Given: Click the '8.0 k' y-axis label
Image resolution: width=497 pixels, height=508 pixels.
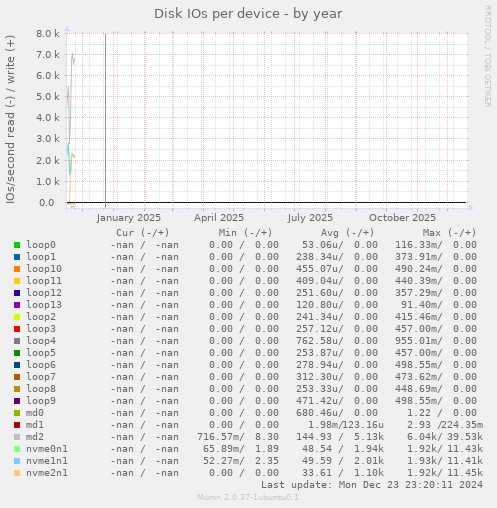Looking at the screenshot, I should coord(48,33).
